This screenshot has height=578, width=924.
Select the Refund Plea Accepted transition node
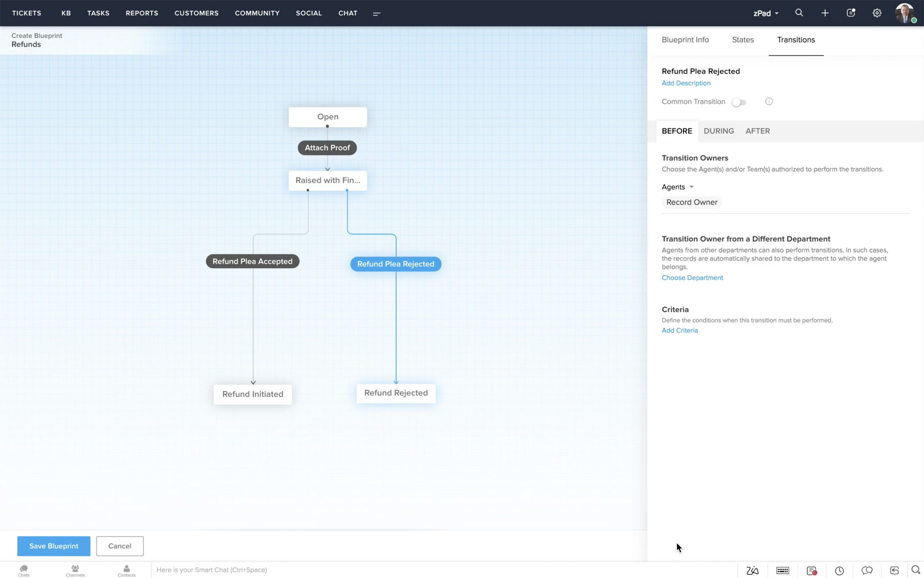pos(252,261)
